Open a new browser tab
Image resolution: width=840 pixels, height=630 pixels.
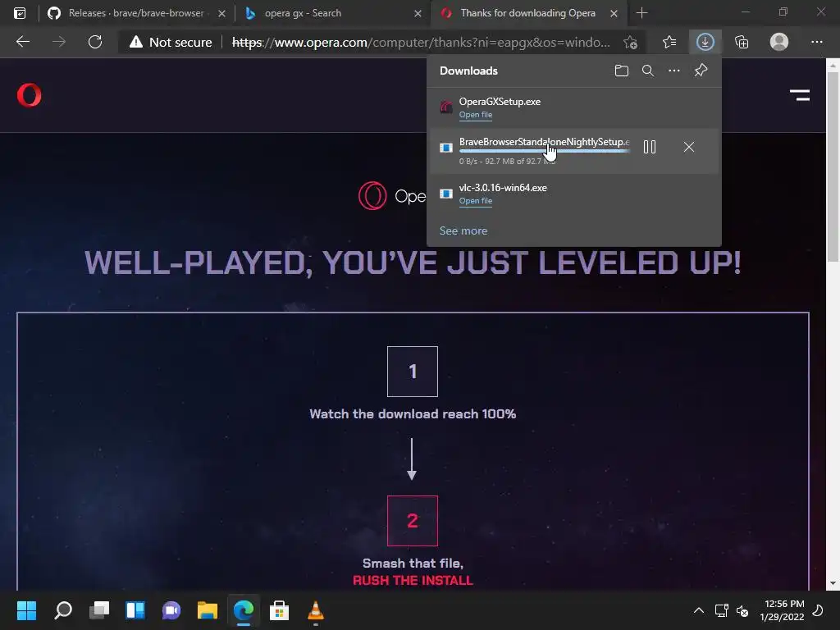pyautogui.click(x=641, y=13)
